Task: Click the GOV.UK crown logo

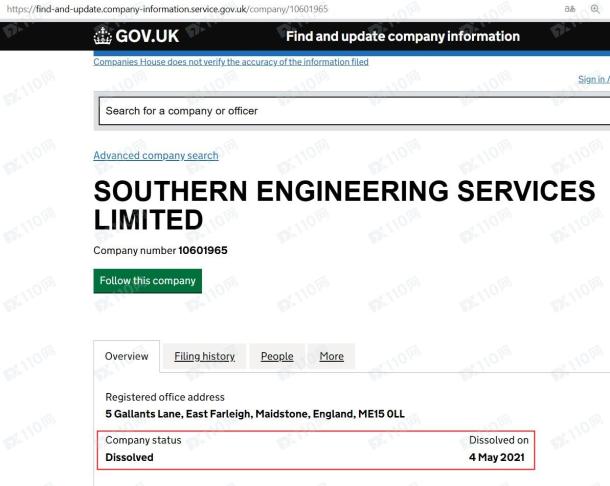Action: coord(103,36)
